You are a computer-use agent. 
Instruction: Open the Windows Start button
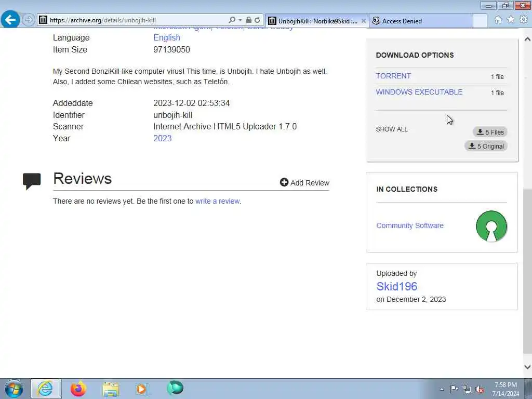14,389
